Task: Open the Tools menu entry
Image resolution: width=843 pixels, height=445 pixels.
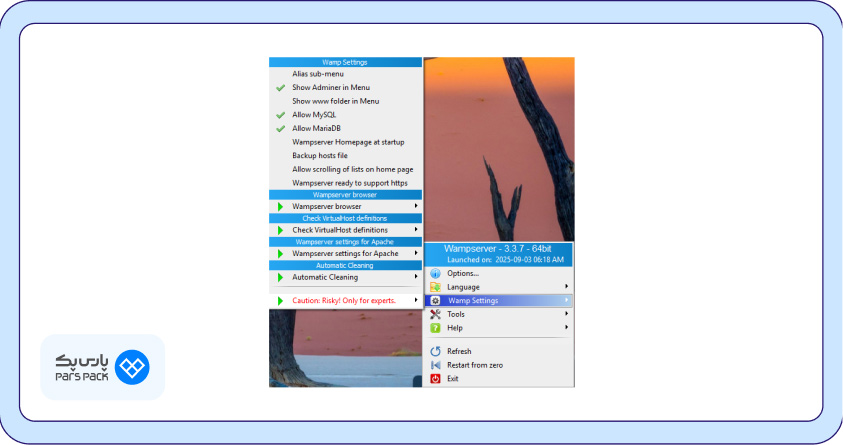Action: click(x=498, y=314)
